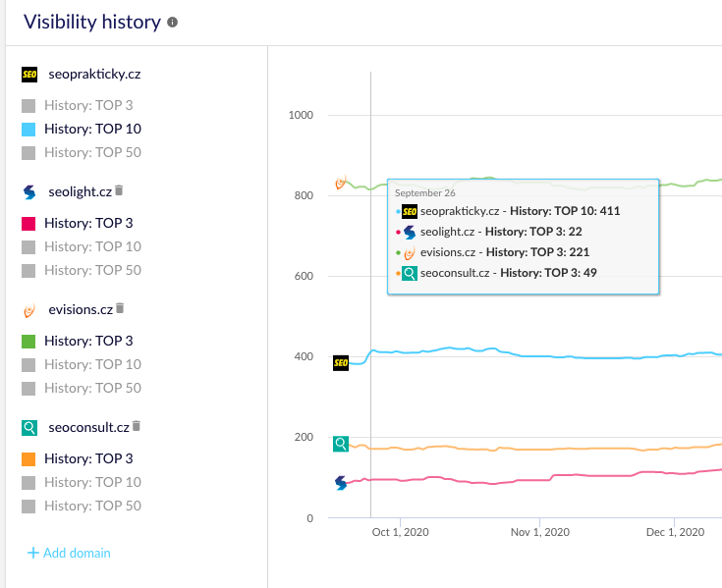Click the seoprakticky.cz domain name

click(94, 75)
